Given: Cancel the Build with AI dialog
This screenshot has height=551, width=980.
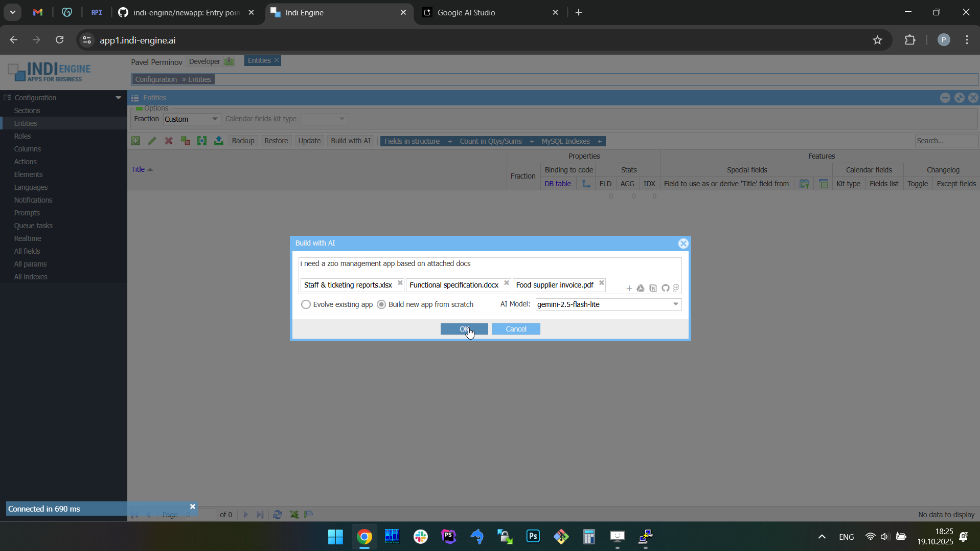Looking at the screenshot, I should (516, 329).
